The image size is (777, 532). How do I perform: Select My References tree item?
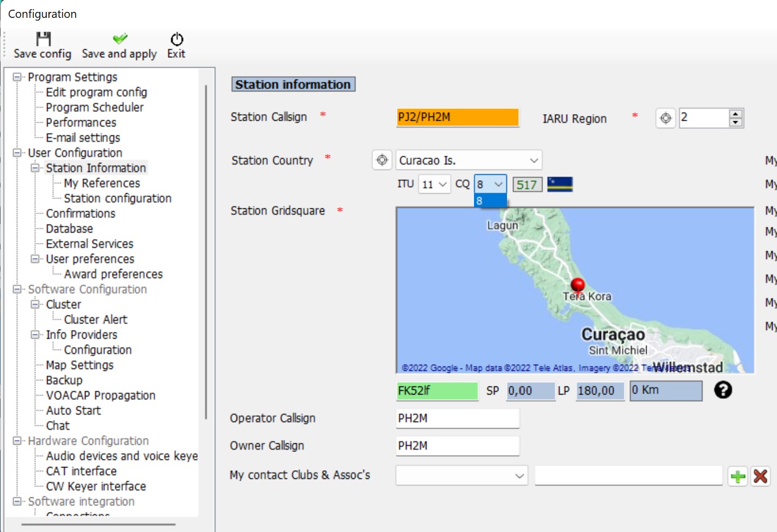(102, 183)
